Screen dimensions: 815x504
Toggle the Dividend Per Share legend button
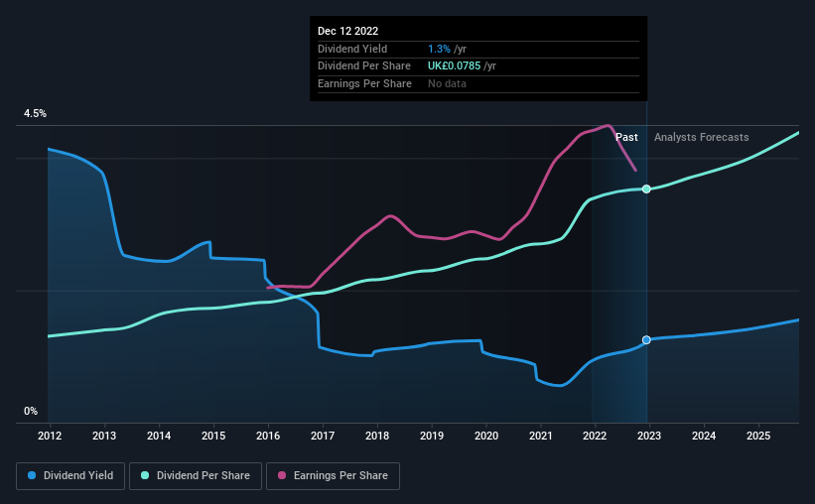tap(196, 476)
